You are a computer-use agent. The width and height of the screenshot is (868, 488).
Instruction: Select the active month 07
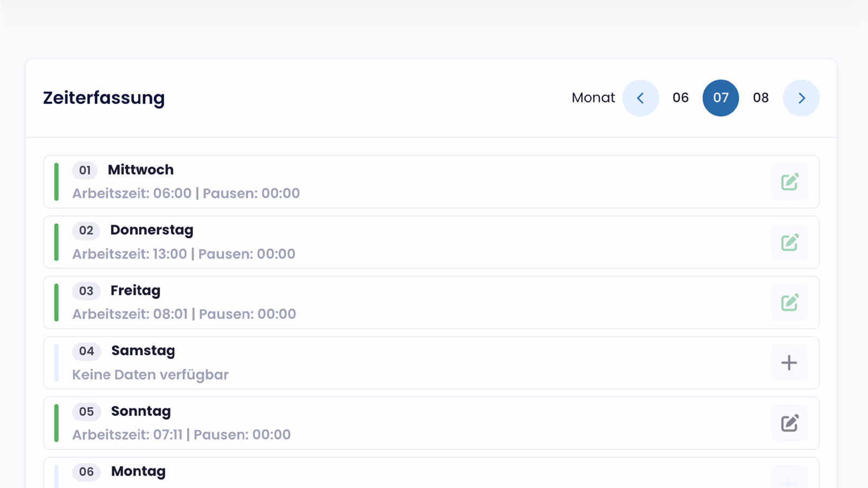tap(720, 98)
